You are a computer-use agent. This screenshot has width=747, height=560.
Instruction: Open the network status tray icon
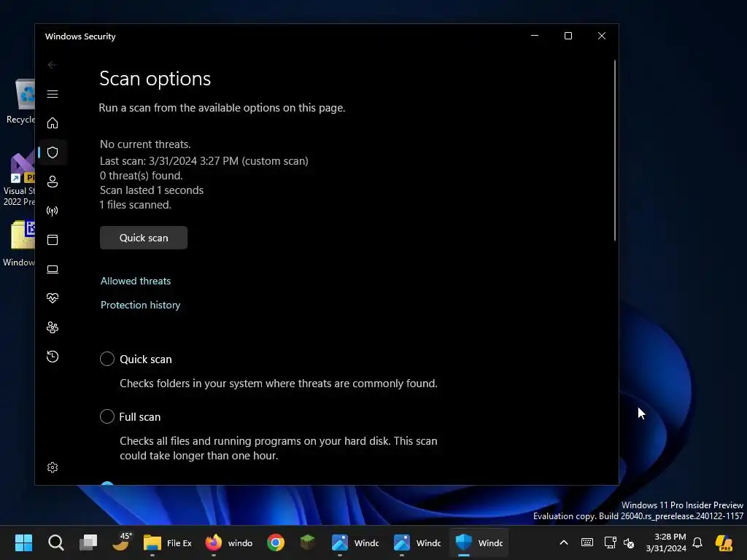click(610, 542)
